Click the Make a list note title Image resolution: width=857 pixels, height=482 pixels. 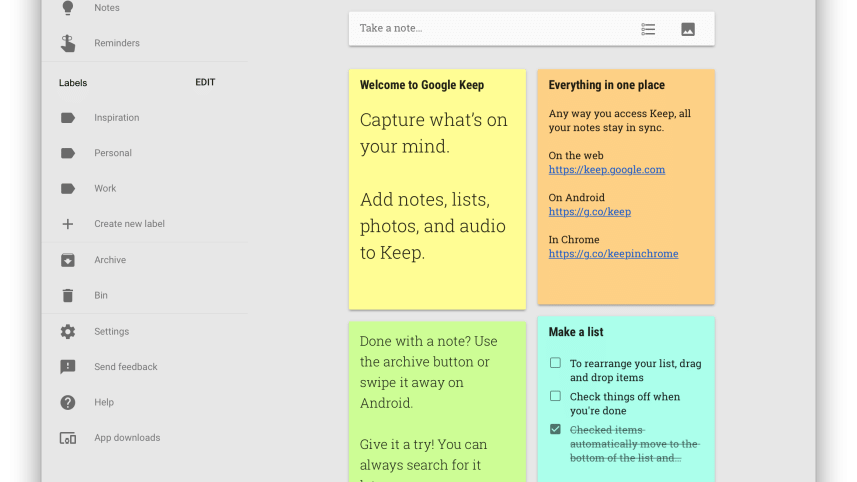[576, 332]
